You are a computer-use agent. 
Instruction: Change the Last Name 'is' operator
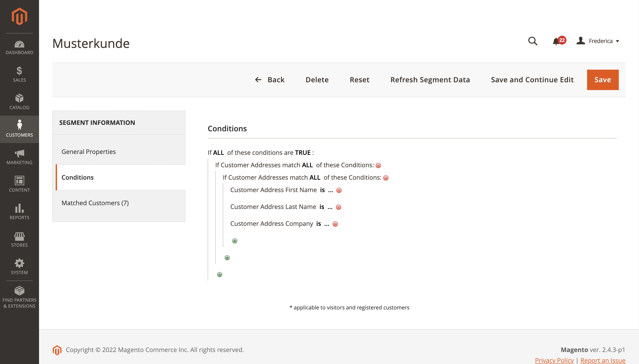point(322,207)
